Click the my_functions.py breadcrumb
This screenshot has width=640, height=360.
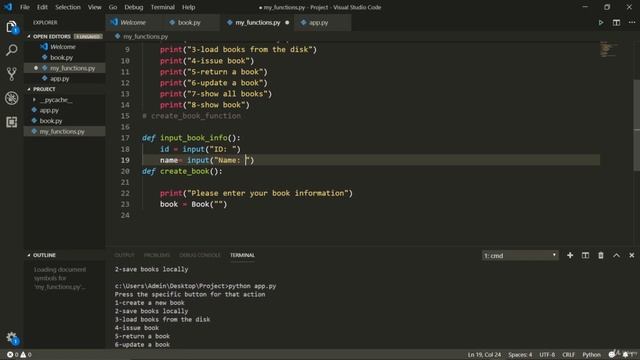click(142, 36)
